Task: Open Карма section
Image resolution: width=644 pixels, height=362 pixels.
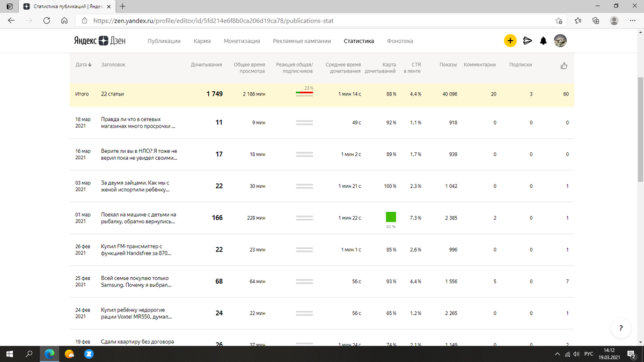Action: click(x=202, y=41)
